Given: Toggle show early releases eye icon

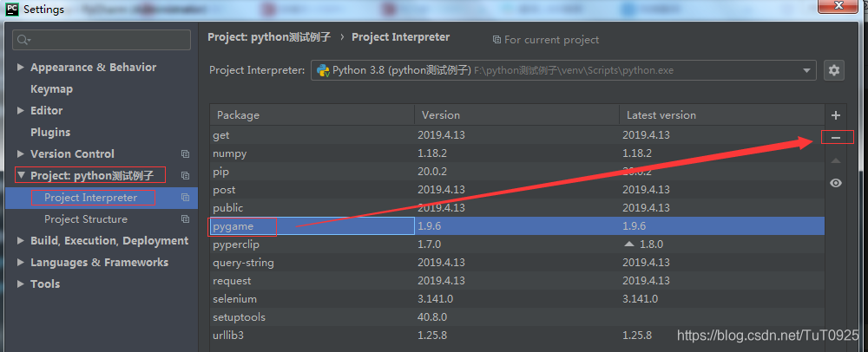Looking at the screenshot, I should (x=836, y=183).
